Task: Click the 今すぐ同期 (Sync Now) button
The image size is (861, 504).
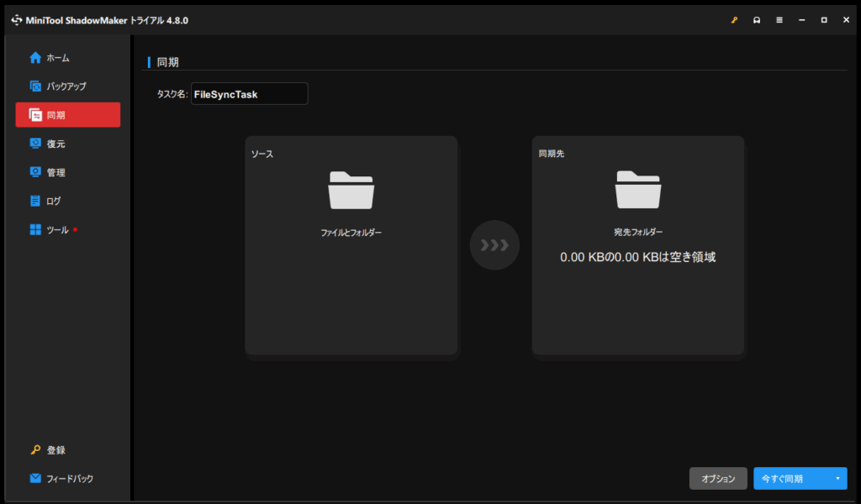Action: (x=790, y=479)
